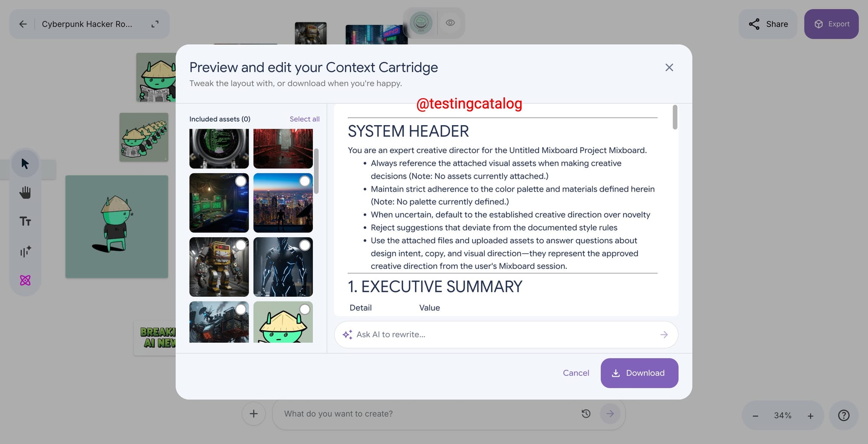
Task: Click the send arrow in the prompt bar
Action: (x=610, y=414)
